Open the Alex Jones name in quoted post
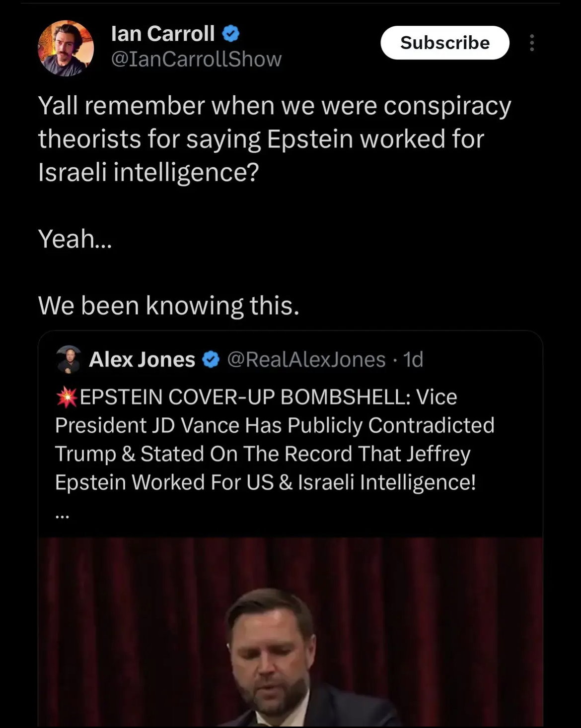 [142, 360]
